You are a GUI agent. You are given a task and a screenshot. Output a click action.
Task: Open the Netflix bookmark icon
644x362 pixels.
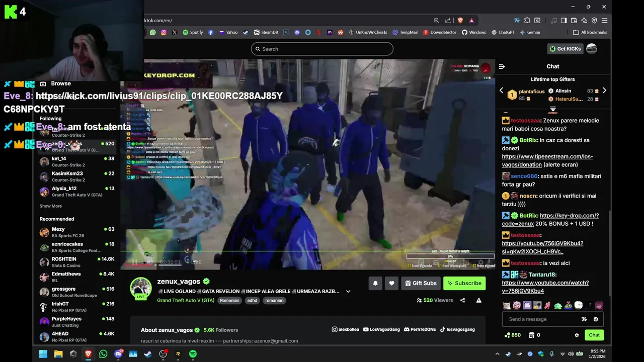click(x=318, y=32)
